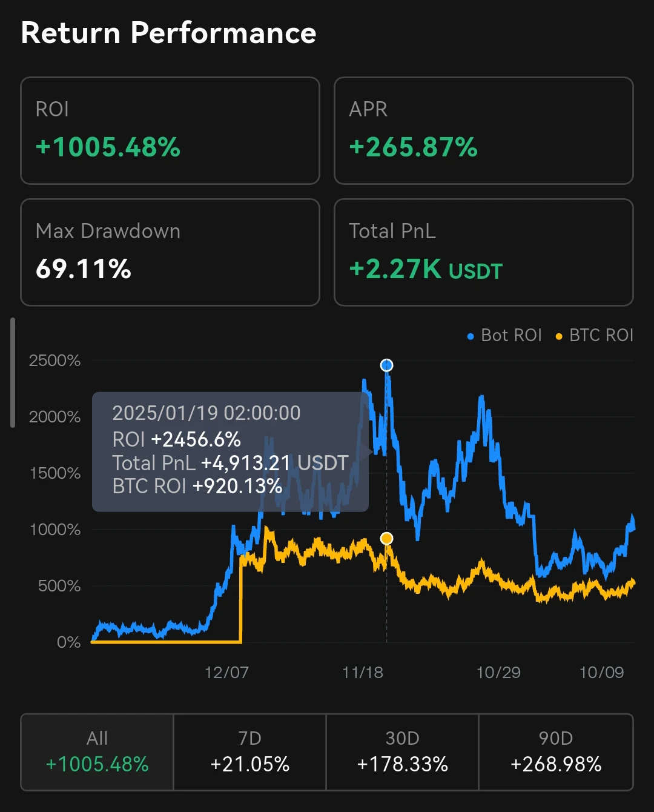Click the 2500% y-axis label

coord(54,361)
